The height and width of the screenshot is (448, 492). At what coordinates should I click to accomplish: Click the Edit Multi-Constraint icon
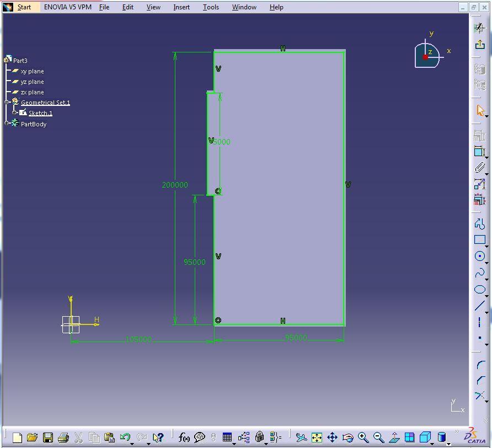(479, 200)
